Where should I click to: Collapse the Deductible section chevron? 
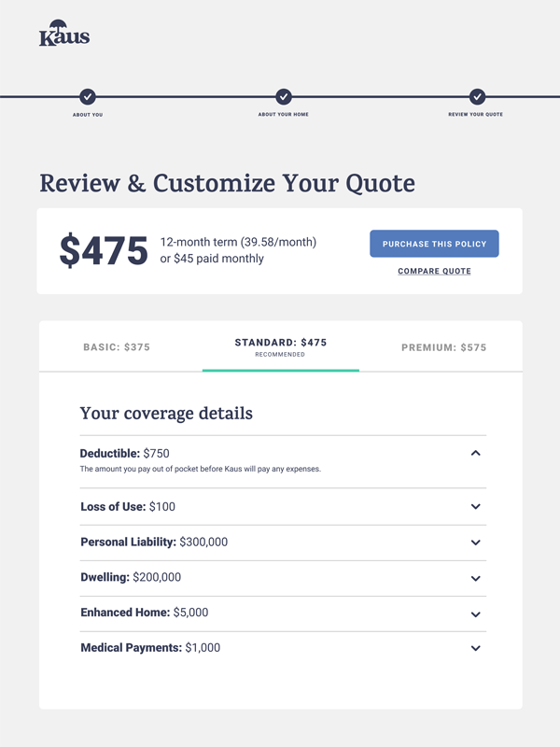[x=475, y=453]
